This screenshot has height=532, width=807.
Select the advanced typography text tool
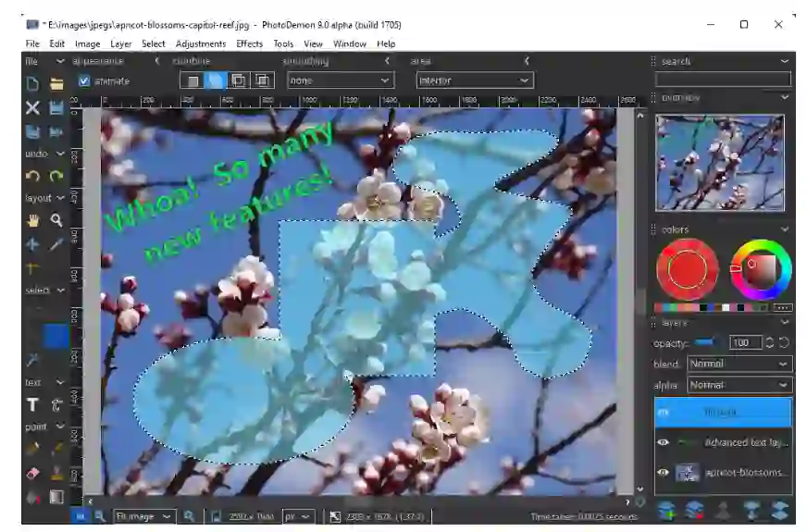pyautogui.click(x=56, y=405)
